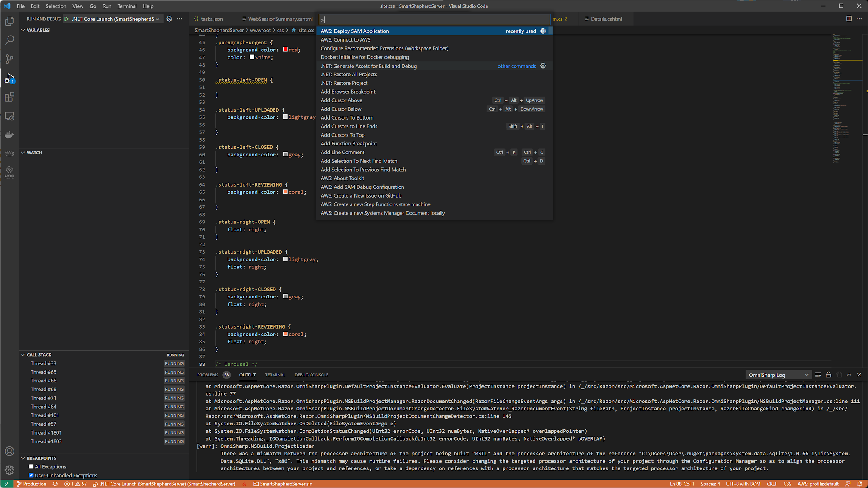This screenshot has width=868, height=488.
Task: Configure keybinding for Generate Assets command
Action: click(x=543, y=66)
